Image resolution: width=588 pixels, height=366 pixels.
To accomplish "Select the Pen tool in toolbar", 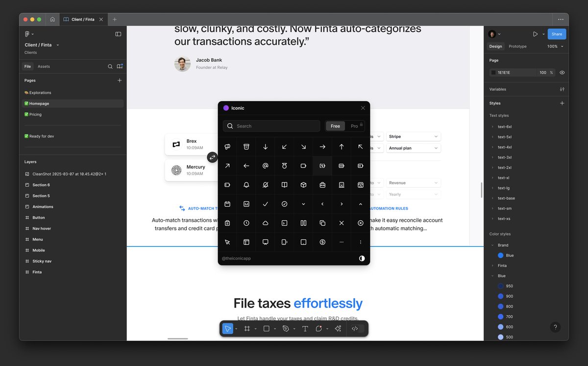I will (x=286, y=329).
